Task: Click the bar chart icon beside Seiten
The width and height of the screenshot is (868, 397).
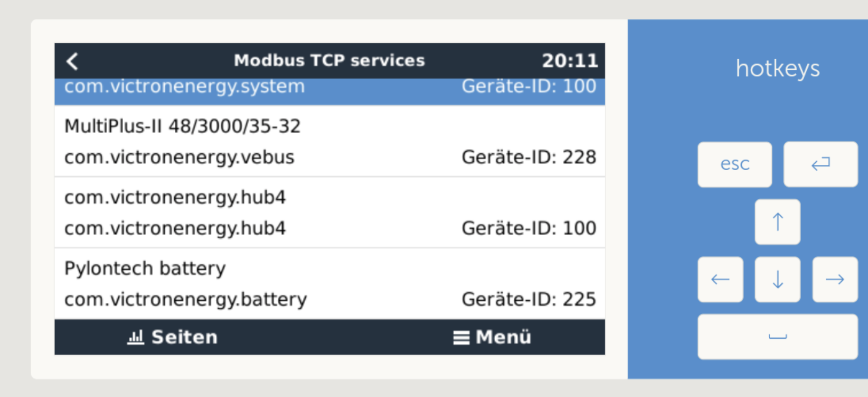Action: pyautogui.click(x=135, y=337)
